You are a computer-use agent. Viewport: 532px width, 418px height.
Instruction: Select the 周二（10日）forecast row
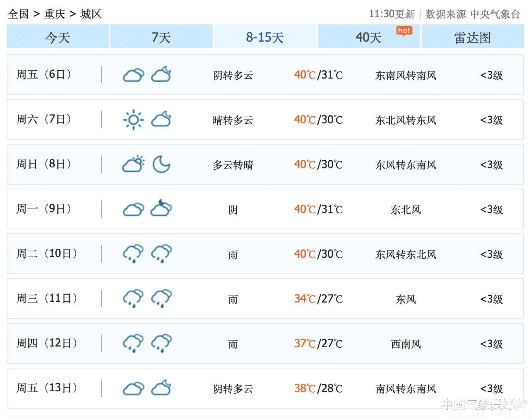(265, 254)
